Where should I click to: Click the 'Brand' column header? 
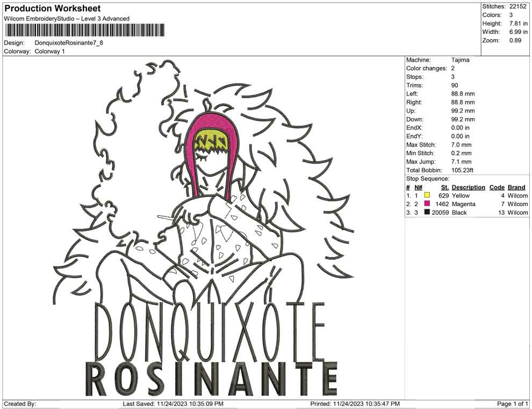(x=516, y=187)
